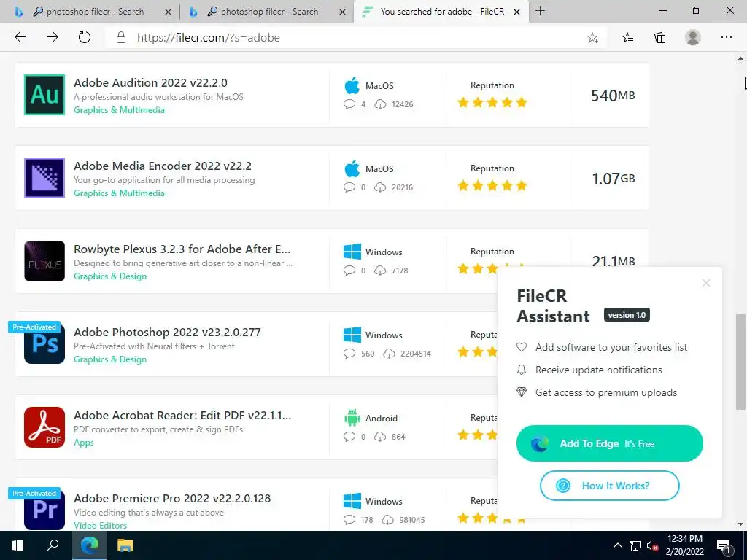Click the comments bubble icon for Photoshop
This screenshot has height=560, width=747.
click(x=349, y=354)
